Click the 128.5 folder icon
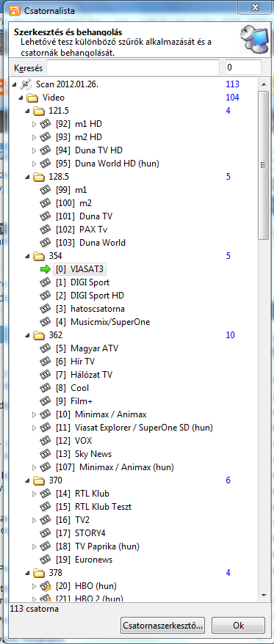The height and width of the screenshot is (644, 274). click(39, 177)
